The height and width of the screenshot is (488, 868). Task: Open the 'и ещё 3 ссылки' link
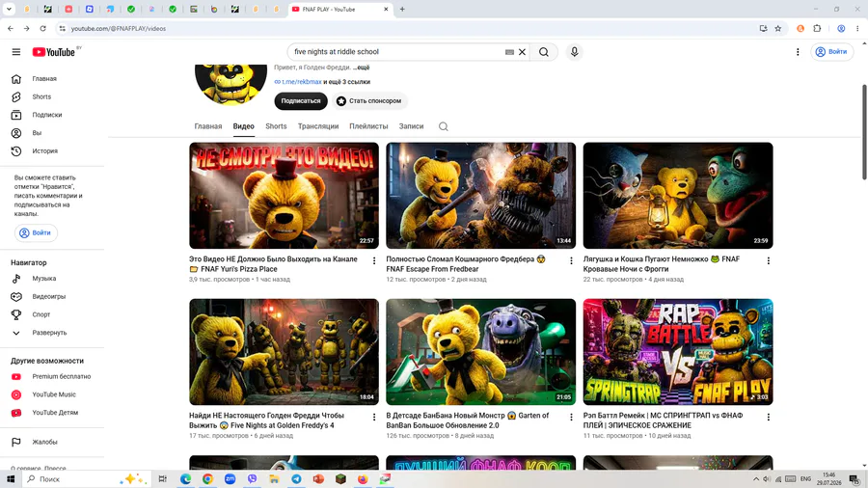tap(347, 82)
